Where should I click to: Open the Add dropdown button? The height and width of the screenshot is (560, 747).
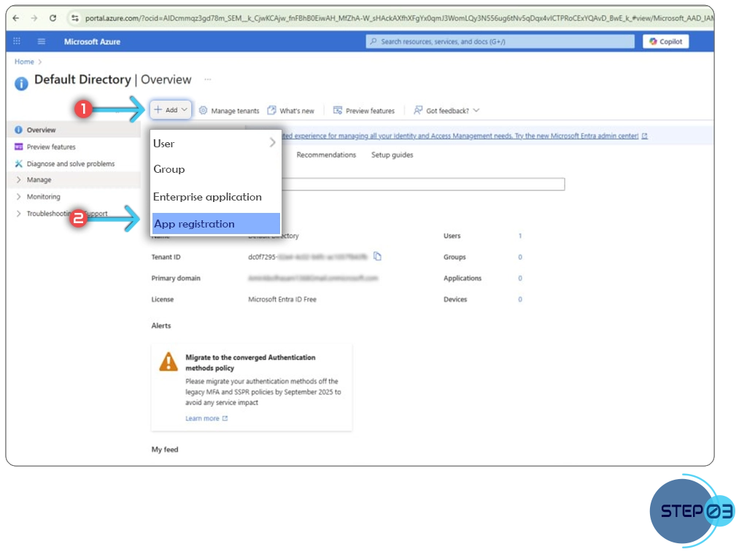coord(171,110)
